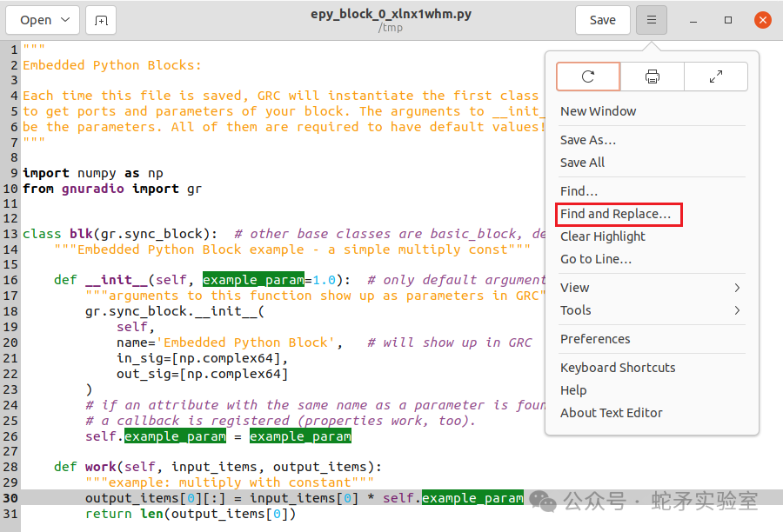
Task: Click 'def work(self, input_items' line
Action: [217, 467]
